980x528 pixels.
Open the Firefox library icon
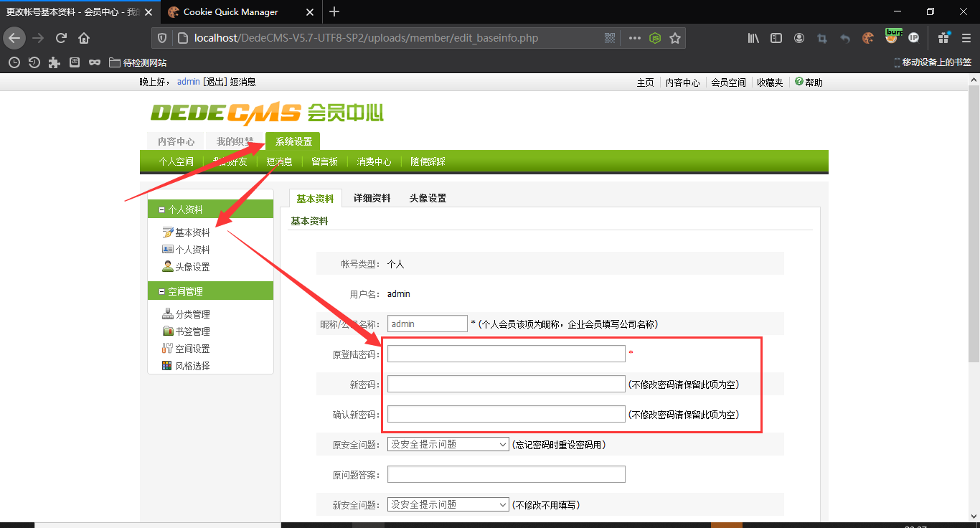click(753, 38)
